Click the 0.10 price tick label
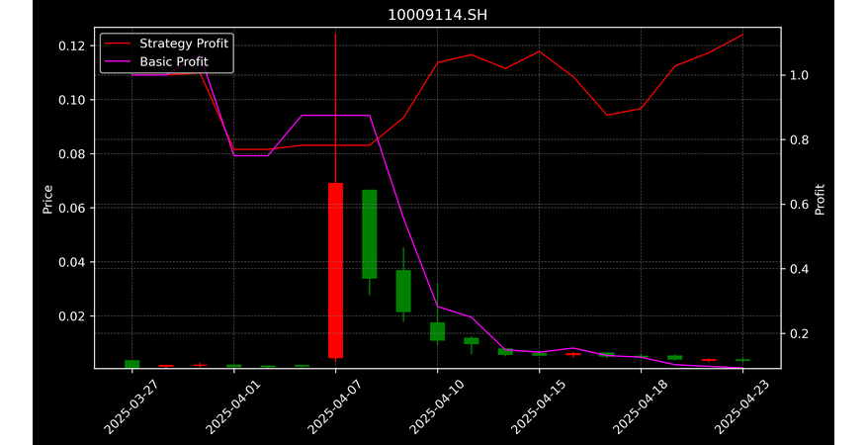 tap(73, 100)
